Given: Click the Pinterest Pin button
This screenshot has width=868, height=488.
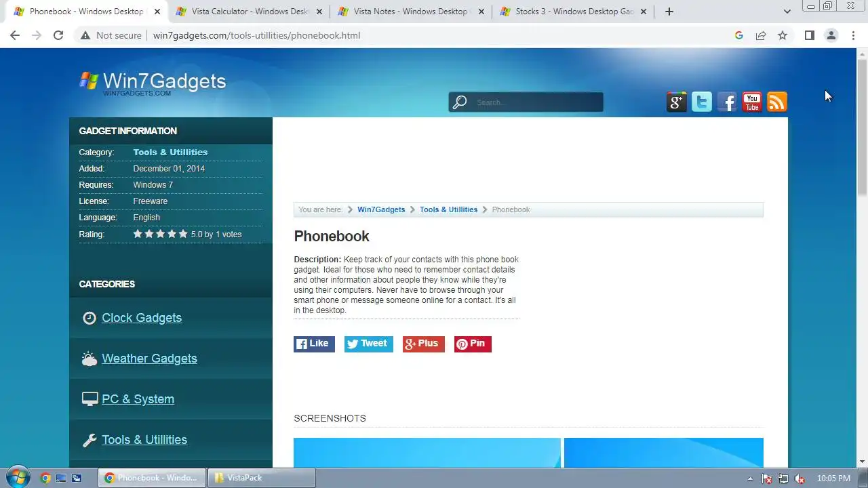Looking at the screenshot, I should click(473, 344).
